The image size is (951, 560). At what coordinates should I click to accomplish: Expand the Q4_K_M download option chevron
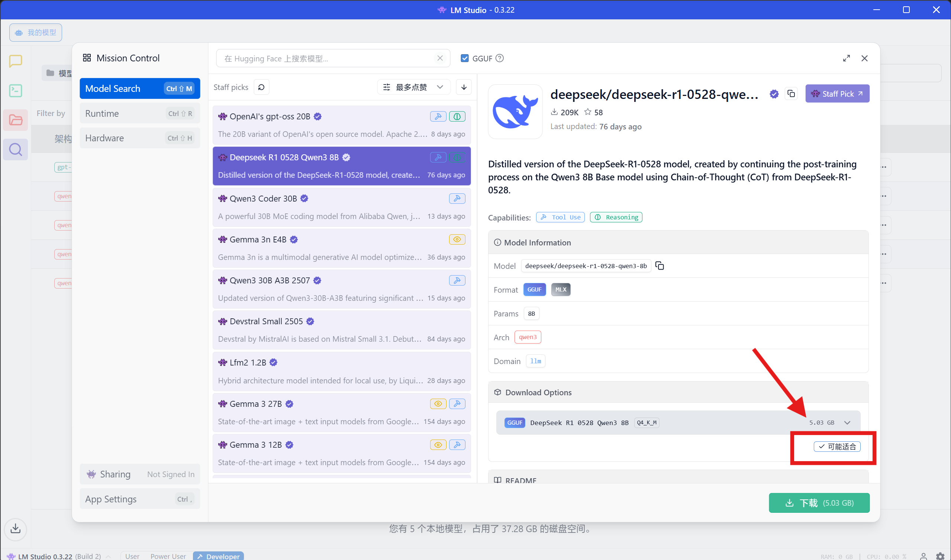847,423
